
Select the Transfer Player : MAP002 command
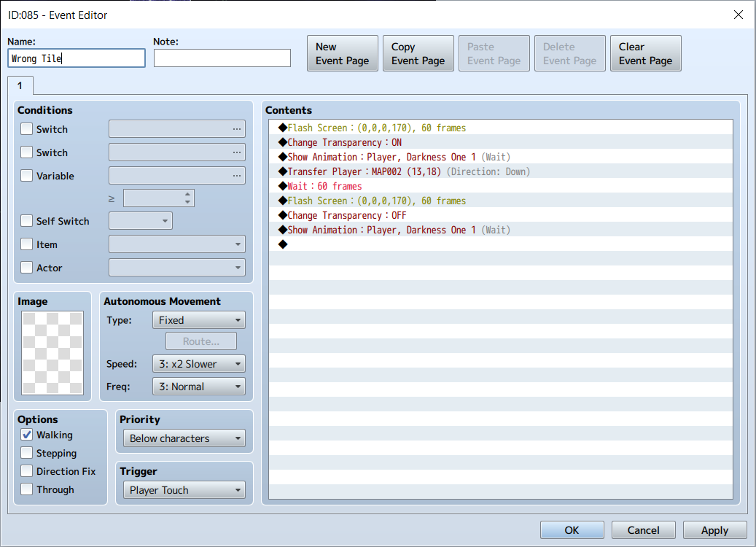point(500,171)
